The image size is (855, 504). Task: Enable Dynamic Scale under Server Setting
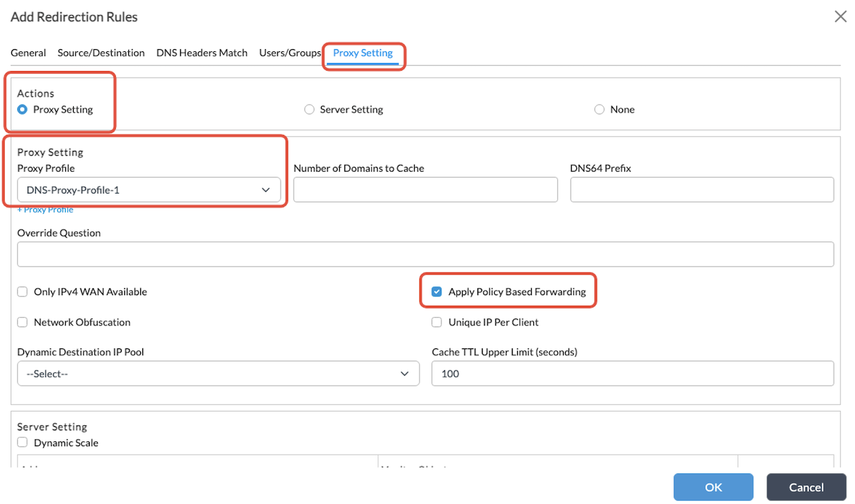pos(23,443)
